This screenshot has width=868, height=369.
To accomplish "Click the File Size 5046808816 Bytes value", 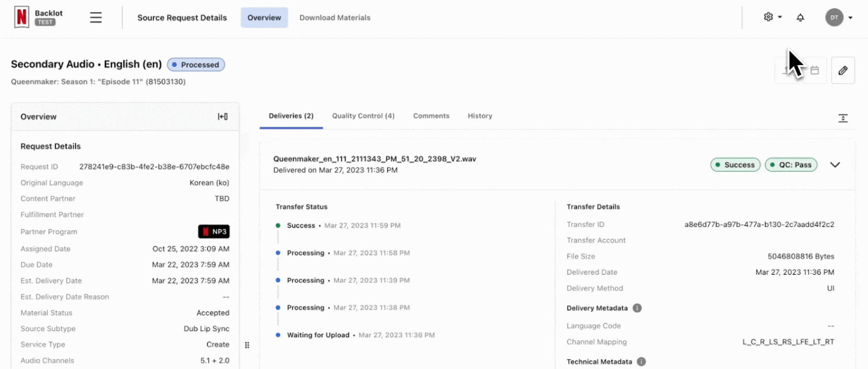I will click(x=801, y=256).
